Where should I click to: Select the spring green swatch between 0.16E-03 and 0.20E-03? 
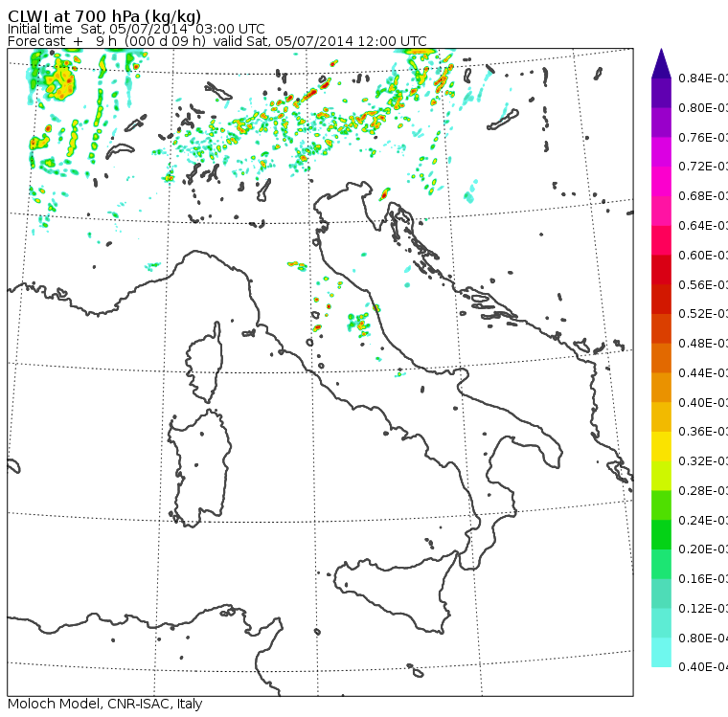(x=661, y=565)
